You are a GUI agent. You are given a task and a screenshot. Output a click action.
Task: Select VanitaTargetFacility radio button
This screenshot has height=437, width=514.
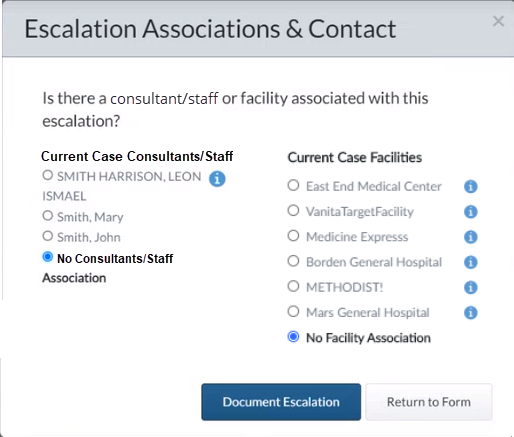tap(293, 210)
